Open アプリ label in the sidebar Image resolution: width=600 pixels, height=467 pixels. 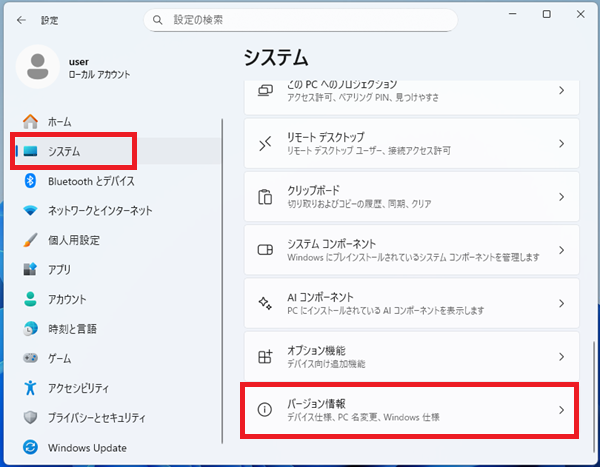[59, 269]
